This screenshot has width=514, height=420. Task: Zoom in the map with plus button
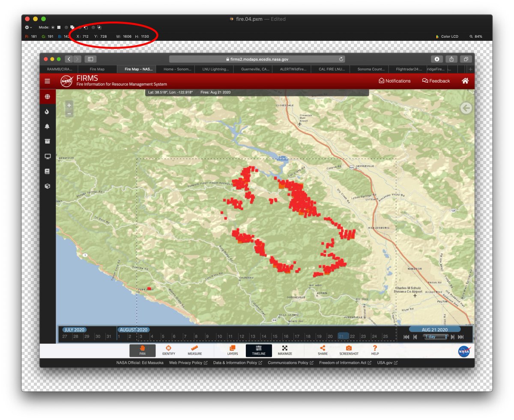point(69,105)
